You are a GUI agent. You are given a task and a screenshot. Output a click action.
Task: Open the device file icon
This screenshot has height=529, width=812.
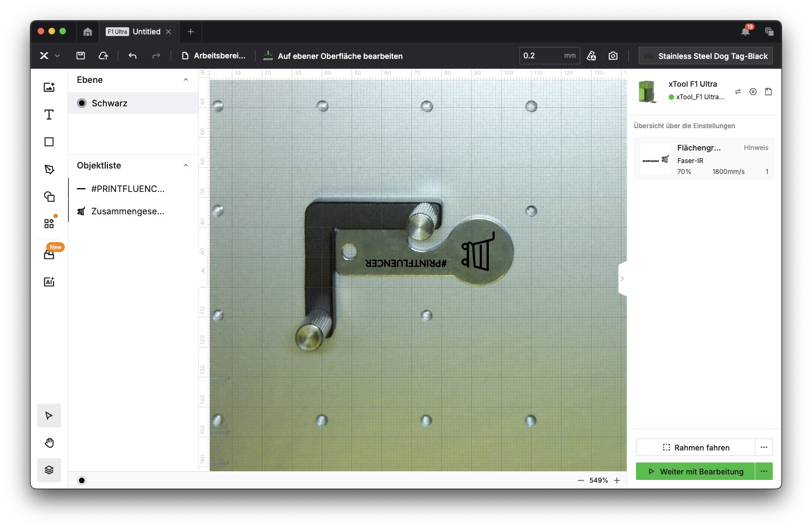point(768,92)
